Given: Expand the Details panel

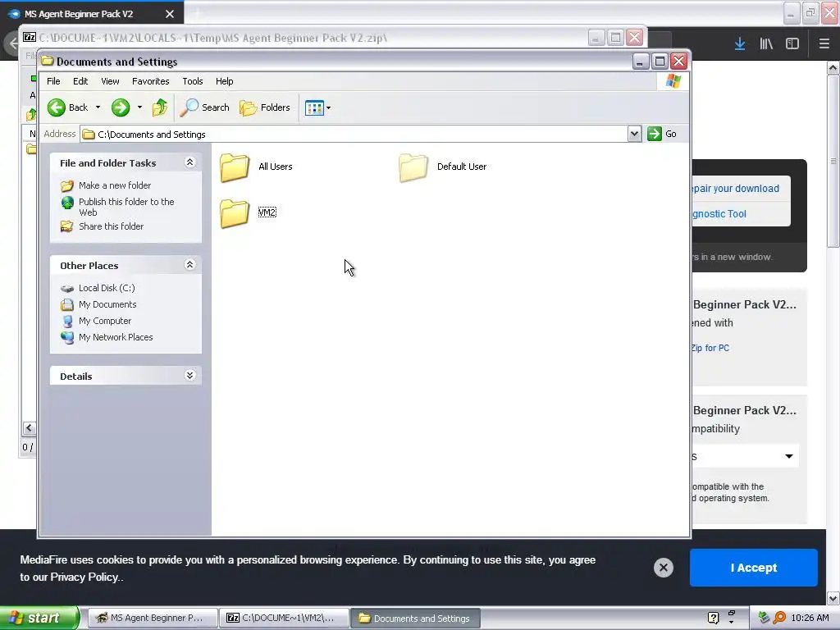Looking at the screenshot, I should point(189,376).
